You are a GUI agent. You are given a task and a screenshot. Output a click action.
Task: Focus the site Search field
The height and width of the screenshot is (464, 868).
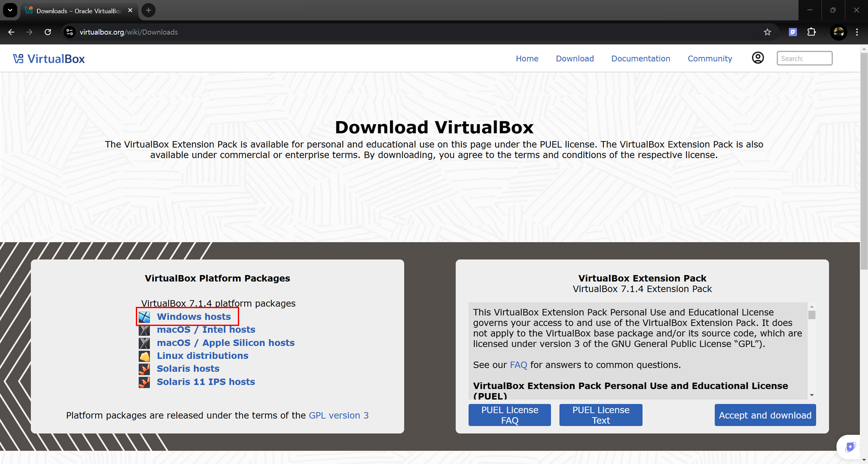tap(804, 58)
